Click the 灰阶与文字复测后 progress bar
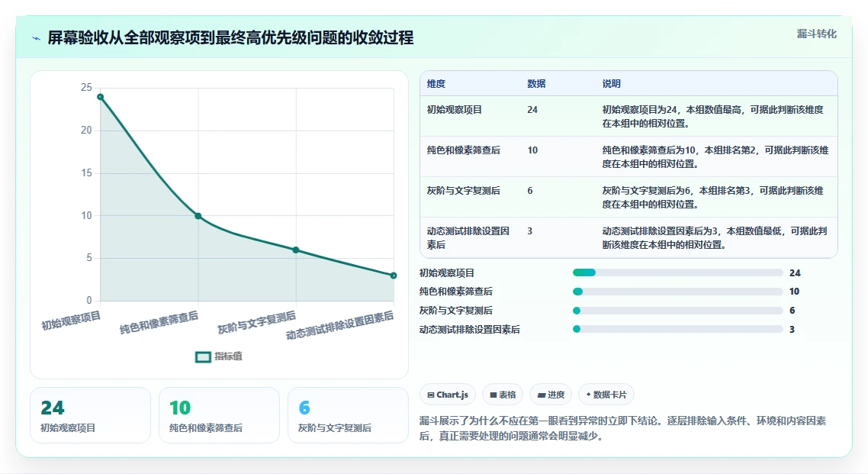Image resolution: width=868 pixels, height=474 pixels. pyautogui.click(x=677, y=310)
